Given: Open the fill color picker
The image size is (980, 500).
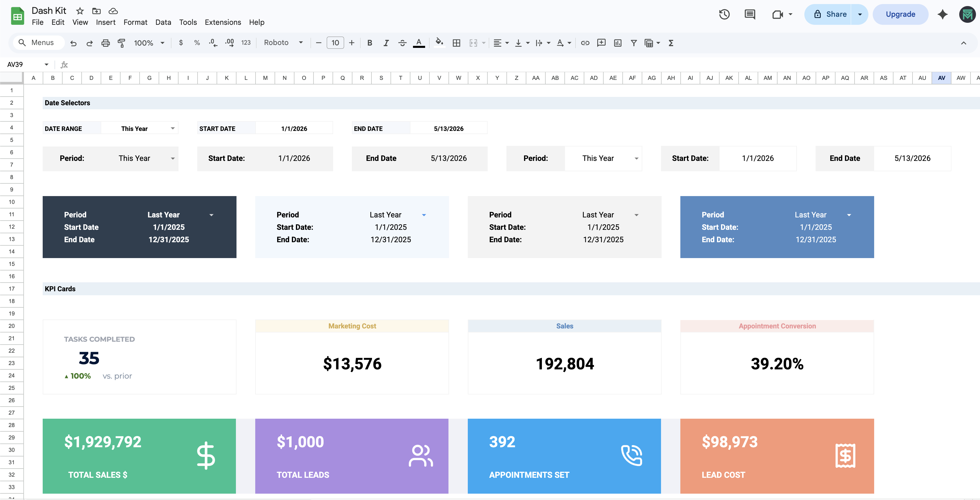Looking at the screenshot, I should (440, 43).
